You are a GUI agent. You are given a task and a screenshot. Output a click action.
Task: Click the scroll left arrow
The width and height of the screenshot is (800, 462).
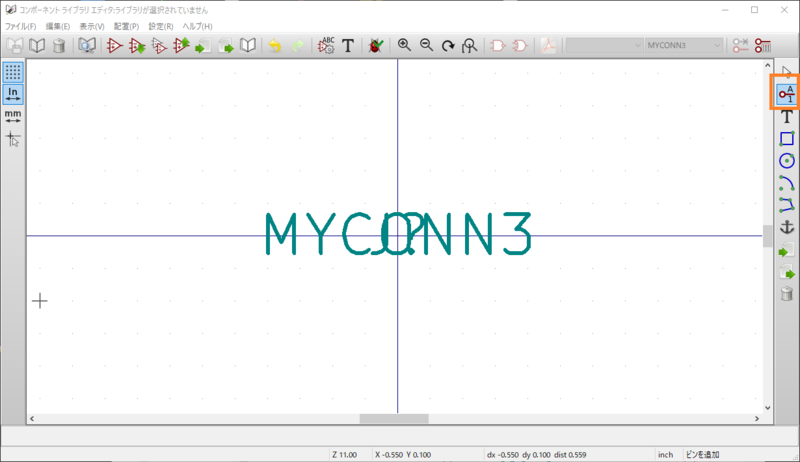32,419
